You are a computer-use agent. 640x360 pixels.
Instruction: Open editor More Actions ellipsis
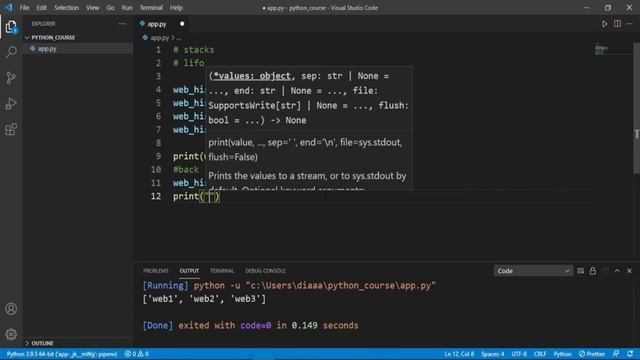pos(629,24)
